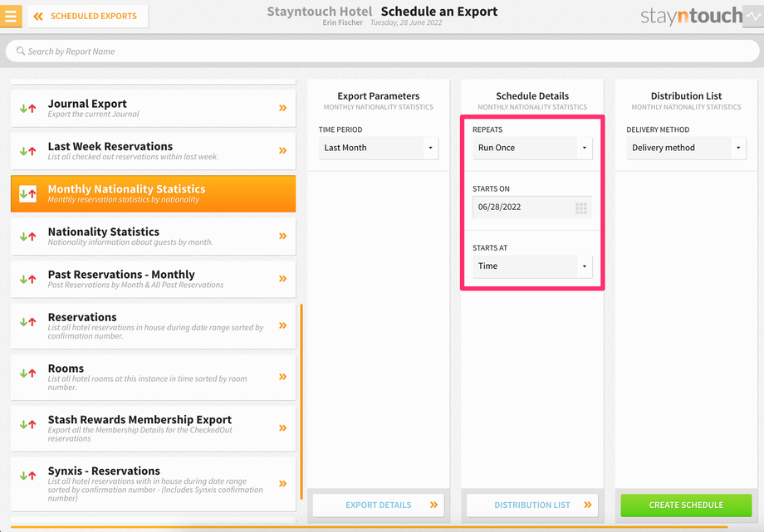Open the calendar grid icon in Starts On
Screen dimensions: 764x532
(580, 208)
